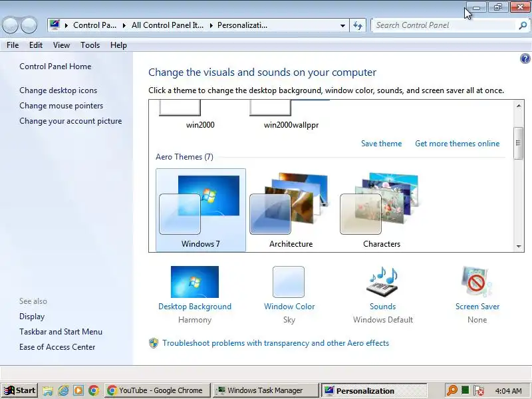This screenshot has width=532, height=399.
Task: Open the Tools menu
Action: tap(90, 45)
